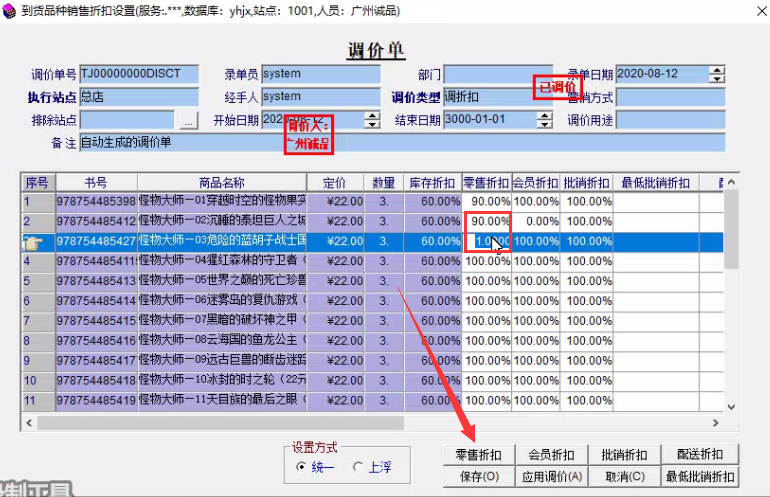Click 定价 cell ¥22.00 in row 11
Viewport: 770px width, 497px height.
click(x=335, y=401)
